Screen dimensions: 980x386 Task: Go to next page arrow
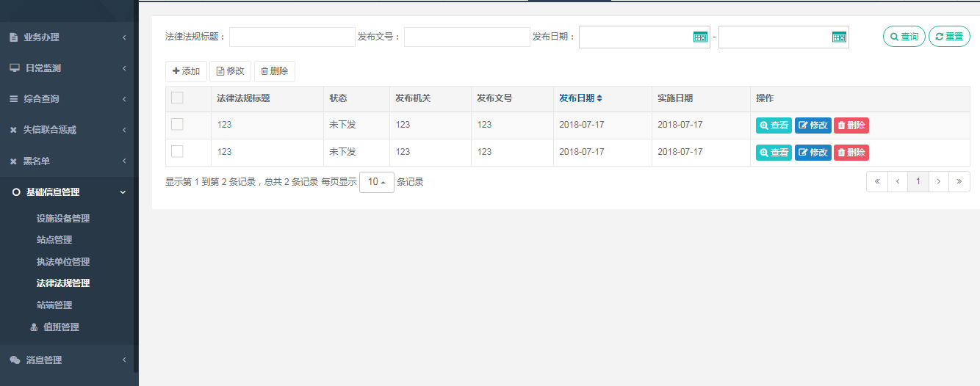(x=939, y=181)
